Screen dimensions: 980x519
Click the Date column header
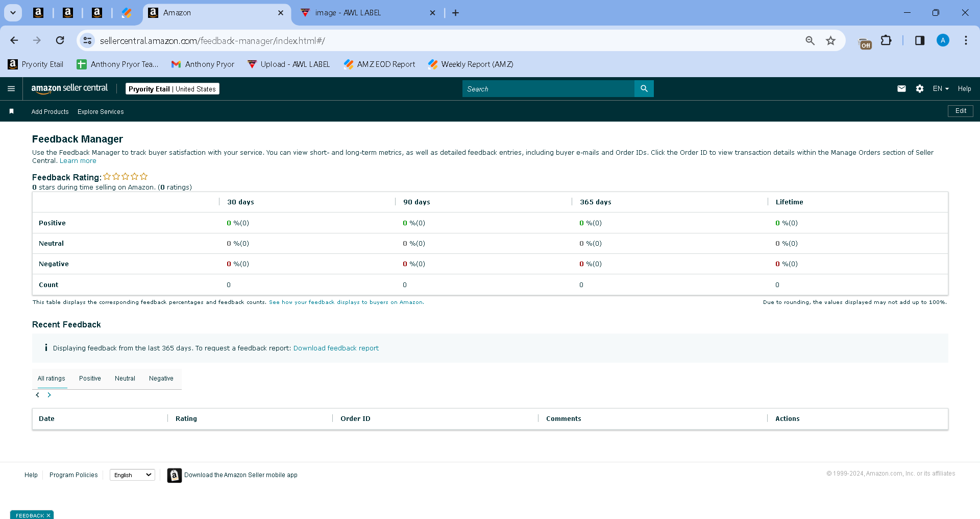tap(46, 419)
